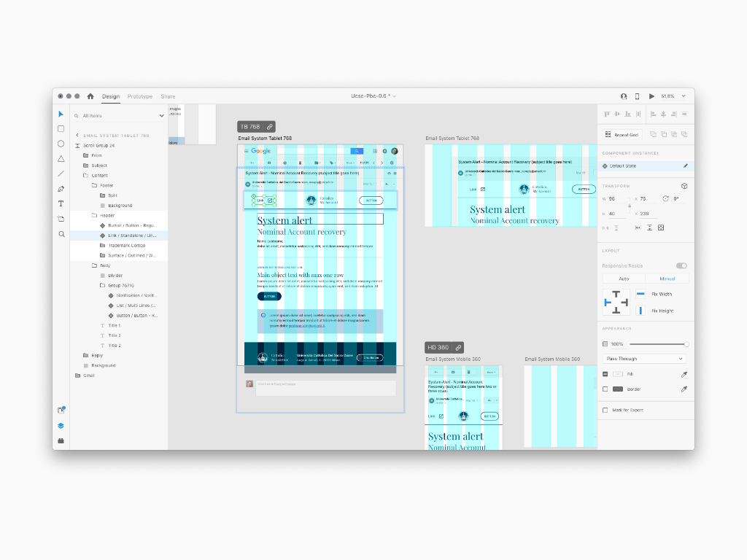This screenshot has width=747, height=560.
Task: Select the Polygon triangle tool
Action: click(x=61, y=158)
